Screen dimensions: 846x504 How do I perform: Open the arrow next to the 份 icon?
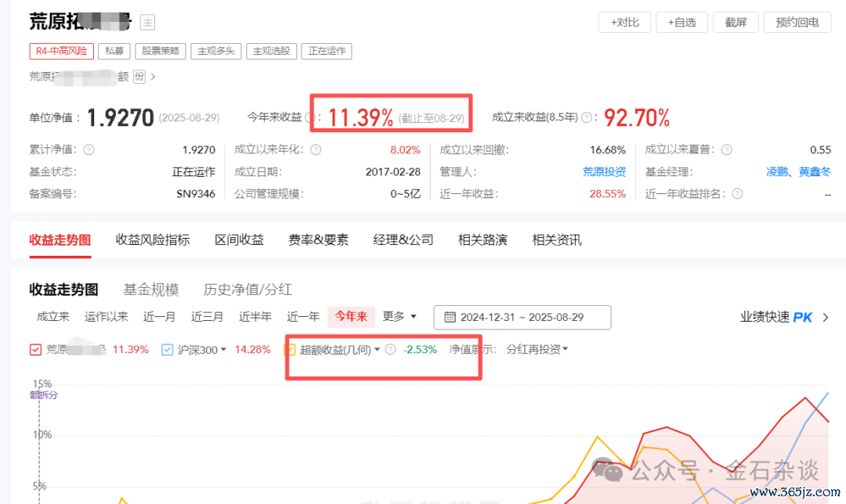154,77
